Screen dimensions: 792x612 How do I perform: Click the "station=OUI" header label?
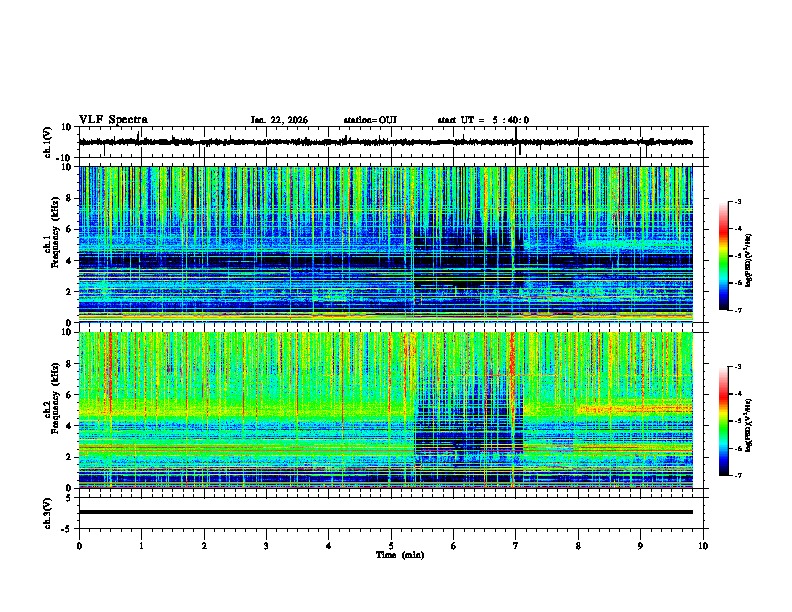pyautogui.click(x=370, y=120)
